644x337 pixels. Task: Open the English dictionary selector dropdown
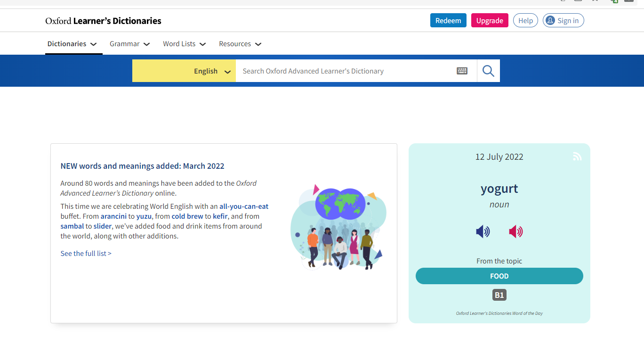[184, 71]
